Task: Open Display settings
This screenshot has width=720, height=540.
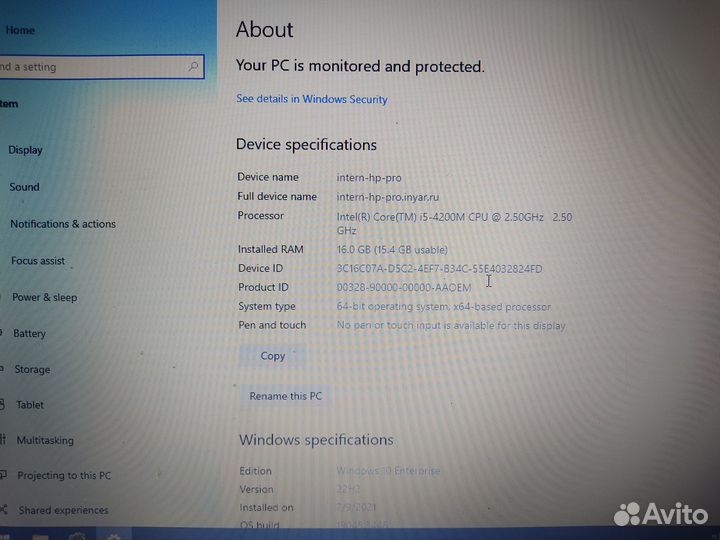Action: pyautogui.click(x=25, y=150)
